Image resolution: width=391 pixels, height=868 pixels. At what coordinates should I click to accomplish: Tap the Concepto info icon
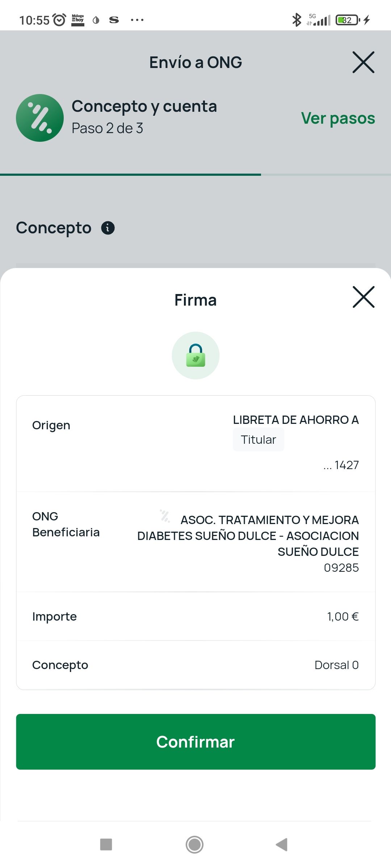[x=108, y=228]
